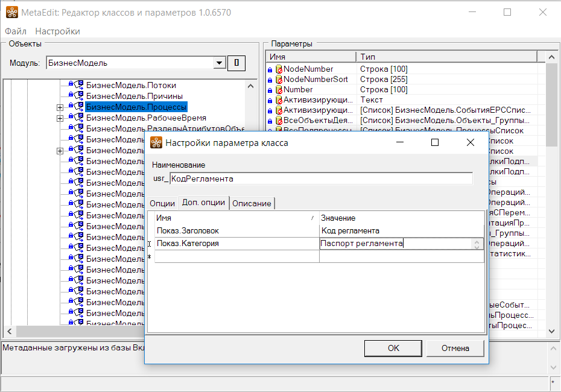561x392 pixels.
Task: Click the class icon beside БизнесМодель.РабочееВремя
Action: 79,118
